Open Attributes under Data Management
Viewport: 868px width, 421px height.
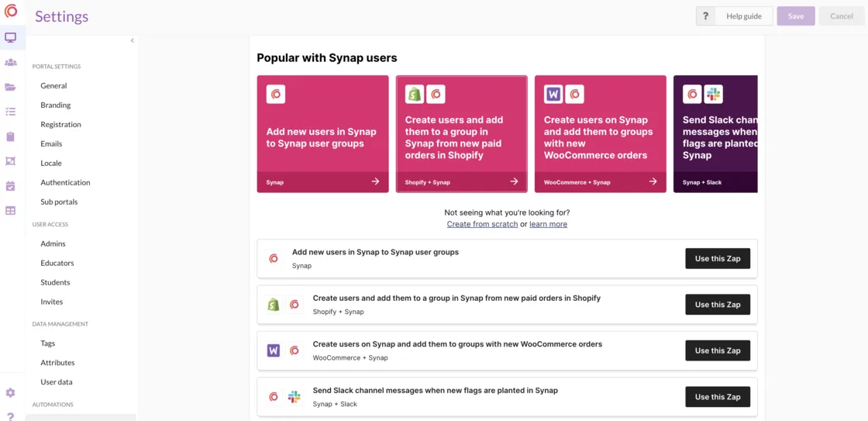57,363
